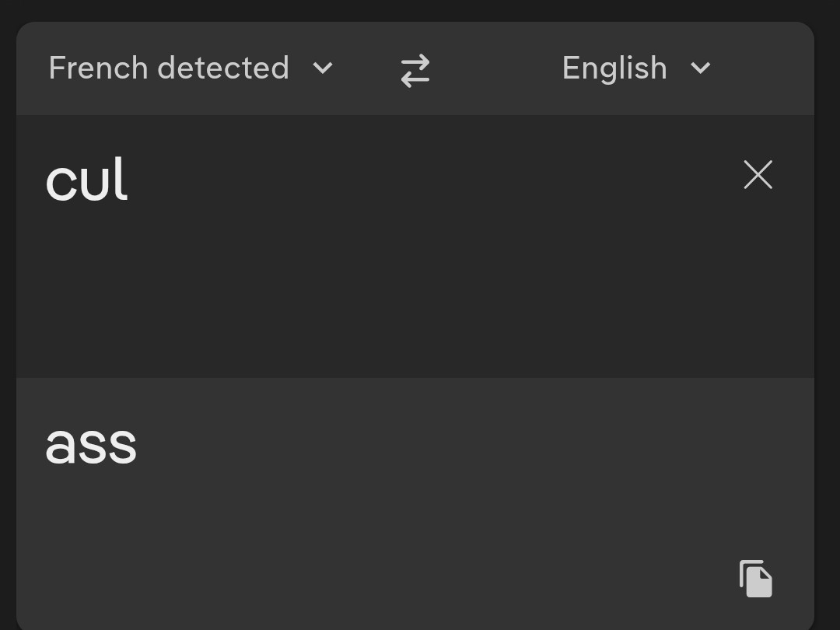Screen dimensions: 840x630
Task: Click the English language label
Action: (614, 68)
